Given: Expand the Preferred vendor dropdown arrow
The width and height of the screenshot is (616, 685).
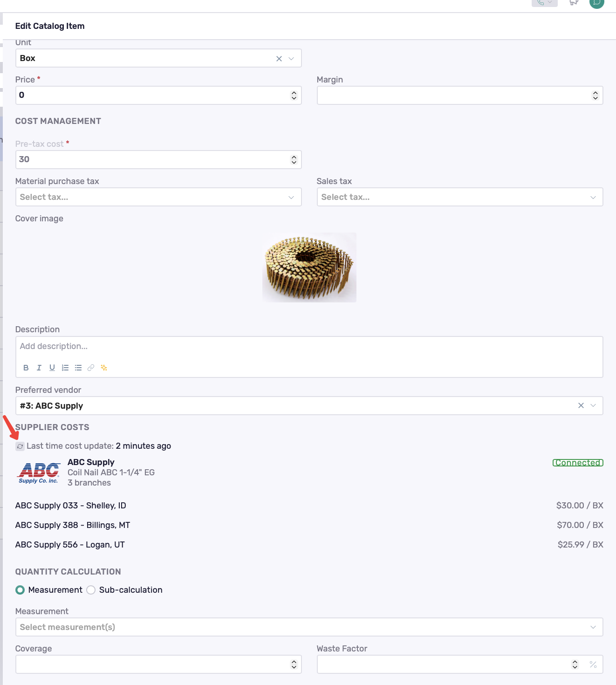Looking at the screenshot, I should [593, 405].
